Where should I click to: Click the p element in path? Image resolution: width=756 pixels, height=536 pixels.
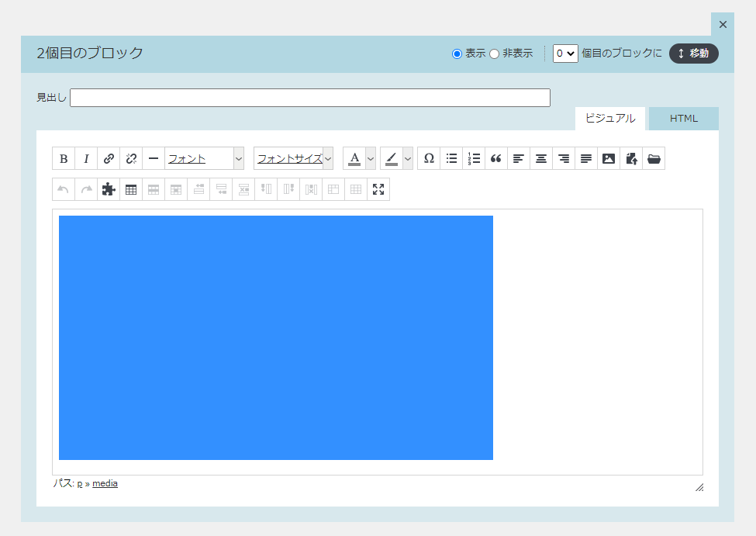click(x=80, y=483)
